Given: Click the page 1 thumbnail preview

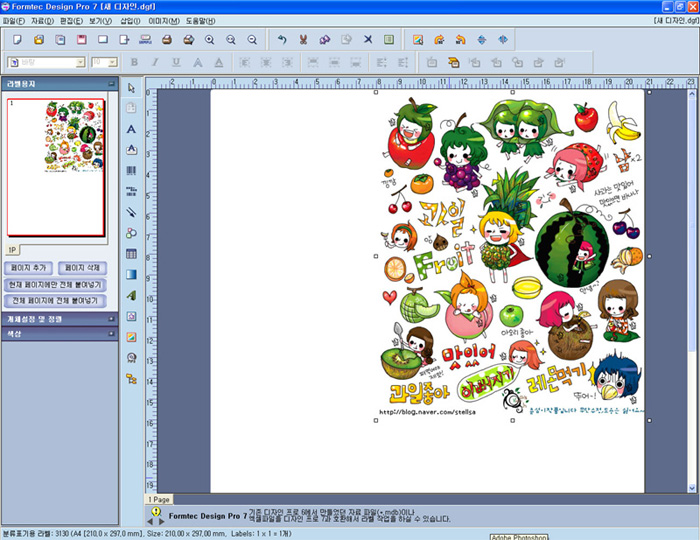Looking at the screenshot, I should click(56, 168).
